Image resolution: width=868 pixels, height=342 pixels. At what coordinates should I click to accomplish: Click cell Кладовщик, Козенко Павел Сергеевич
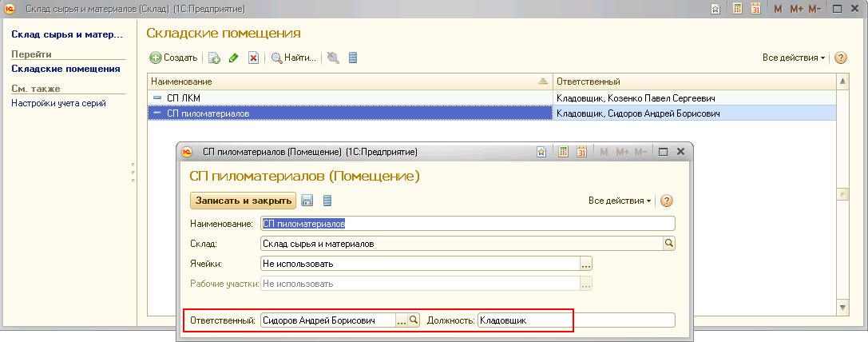point(694,98)
